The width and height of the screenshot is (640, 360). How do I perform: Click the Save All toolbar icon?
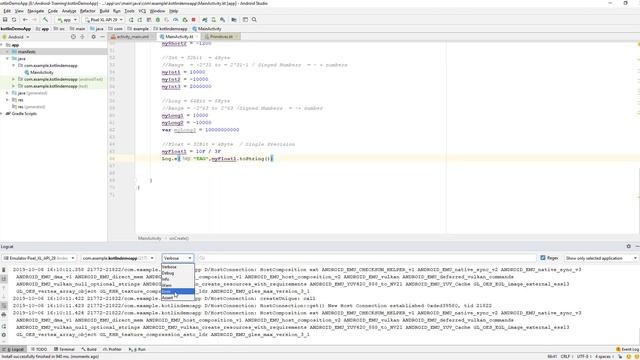pyautogui.click(x=5, y=20)
